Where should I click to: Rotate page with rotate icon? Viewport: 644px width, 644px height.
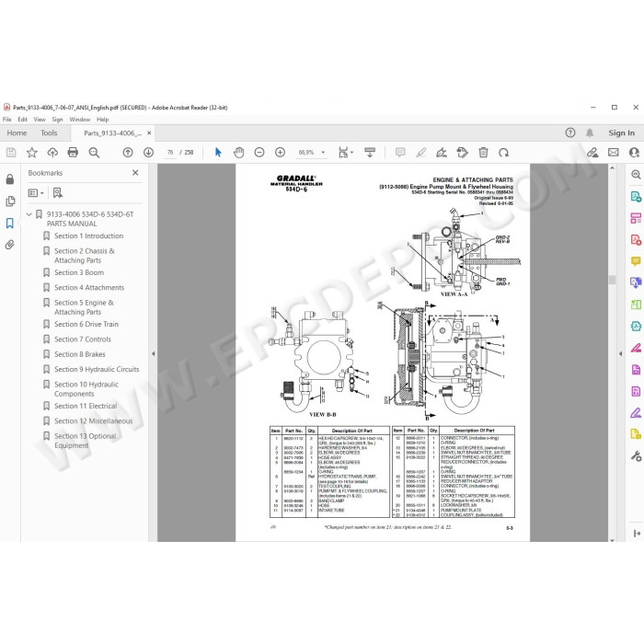click(504, 153)
